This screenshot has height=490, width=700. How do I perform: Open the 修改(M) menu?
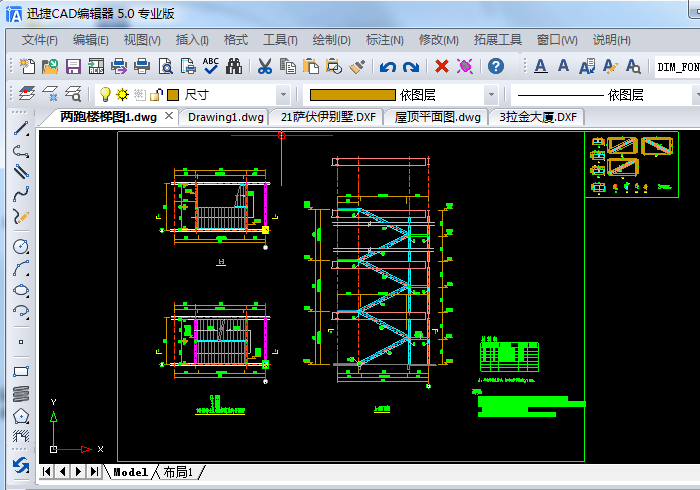(439, 40)
